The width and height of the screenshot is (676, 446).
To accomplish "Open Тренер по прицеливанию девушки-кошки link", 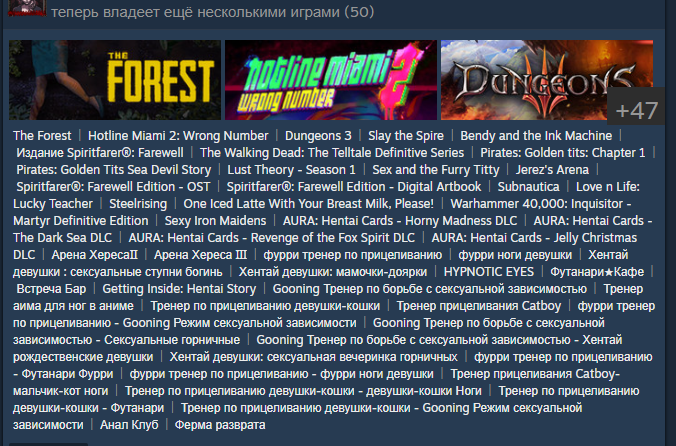I will tap(265, 306).
